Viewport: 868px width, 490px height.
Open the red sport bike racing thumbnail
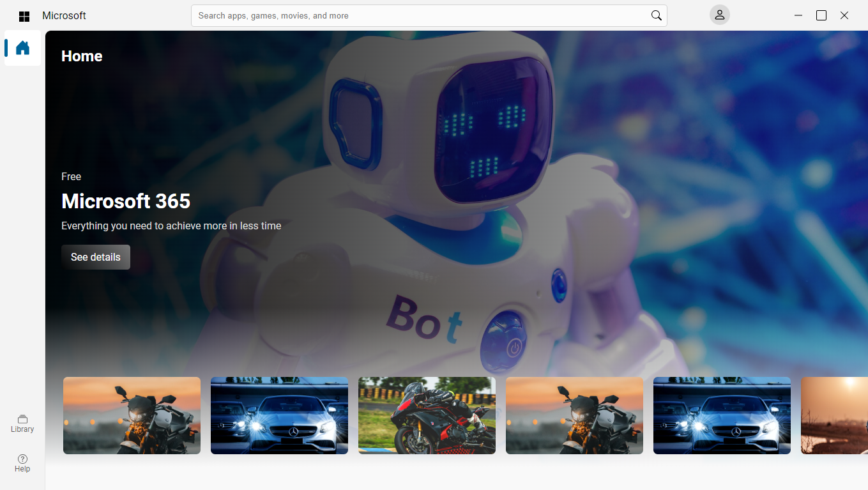(x=427, y=415)
